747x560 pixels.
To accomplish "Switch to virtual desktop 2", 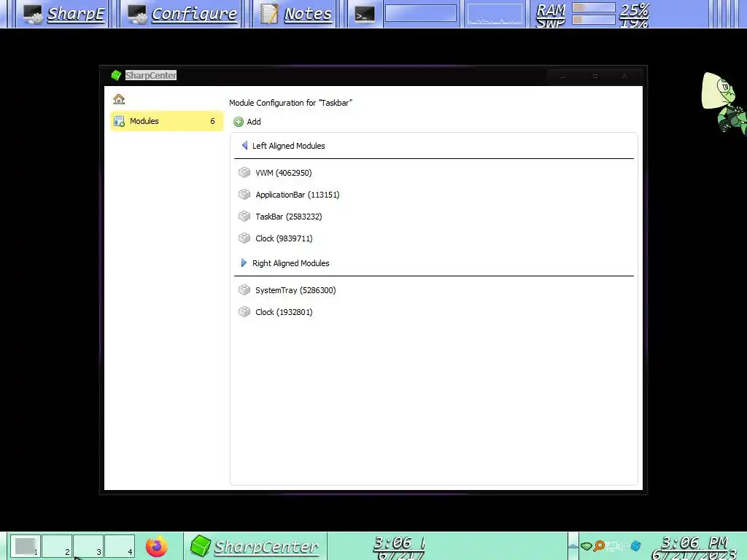I will [x=57, y=546].
